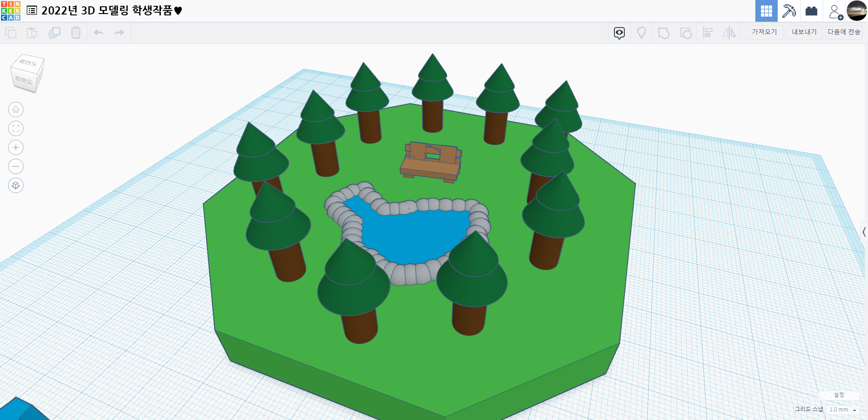Toggle the Notes visibility icon
Image resolution: width=868 pixels, height=420 pixels.
click(619, 33)
